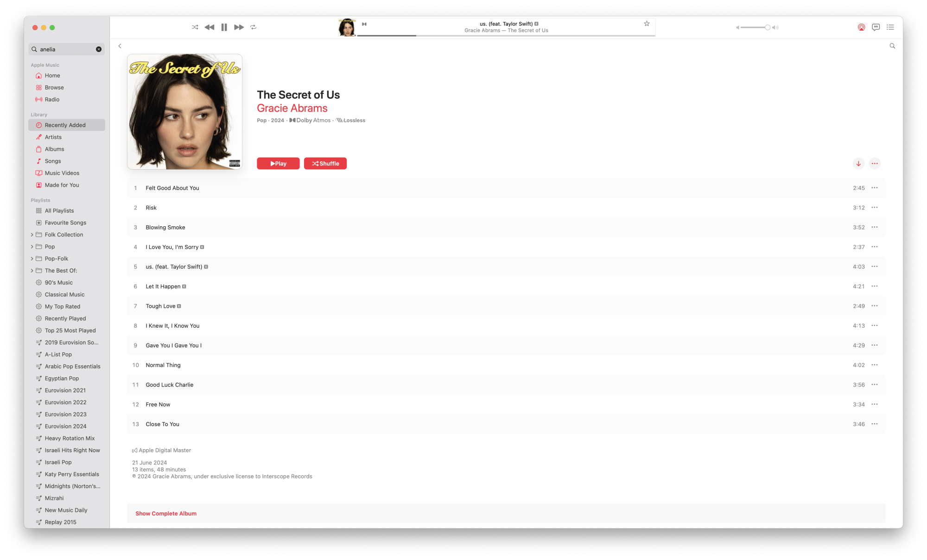Image resolution: width=927 pixels, height=560 pixels.
Task: Open New Music Daily playlist
Action: coord(67,510)
